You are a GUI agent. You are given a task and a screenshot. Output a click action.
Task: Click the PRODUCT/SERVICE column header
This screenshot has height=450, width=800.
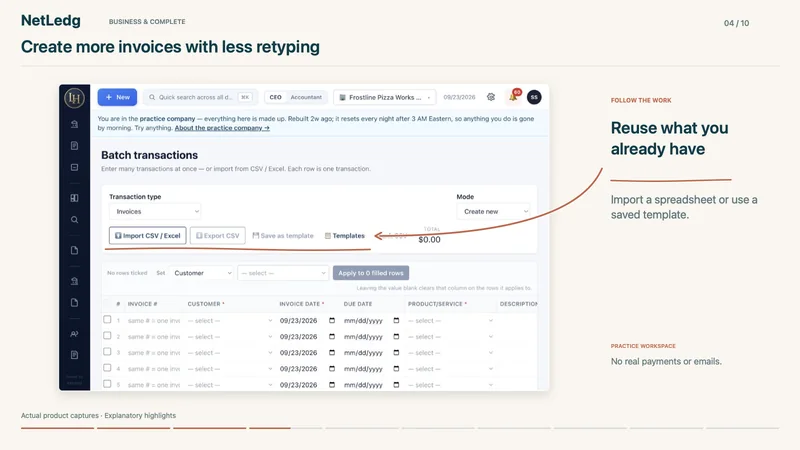(435, 304)
